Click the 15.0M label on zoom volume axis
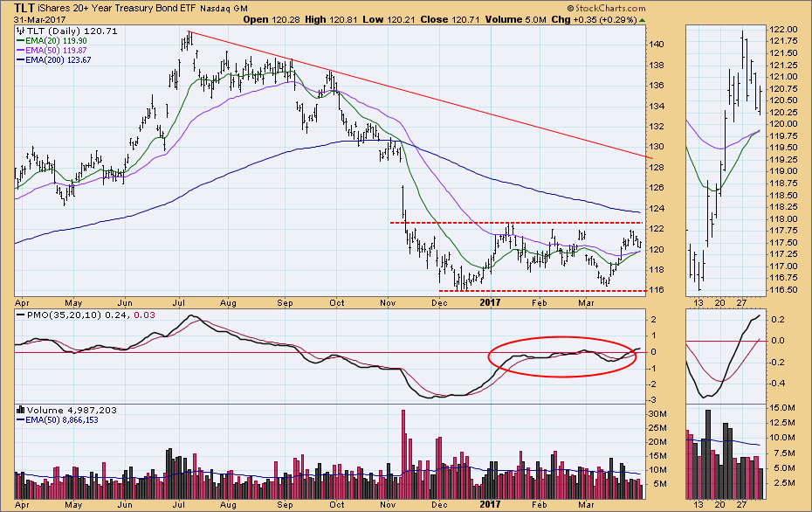Viewport: 812px width, 512px height. tap(782, 408)
